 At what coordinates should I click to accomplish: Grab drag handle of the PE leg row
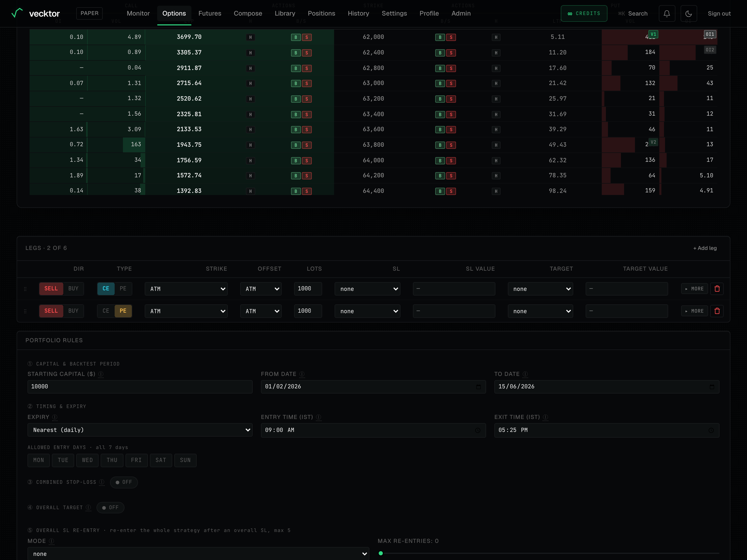click(x=25, y=311)
